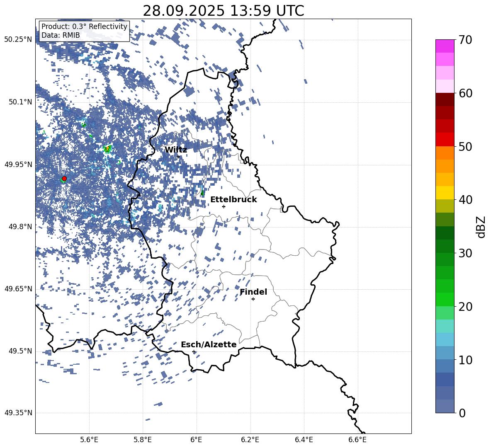Click the 20 tick on colorbar
This screenshot has height=448, width=491.
tap(465, 307)
